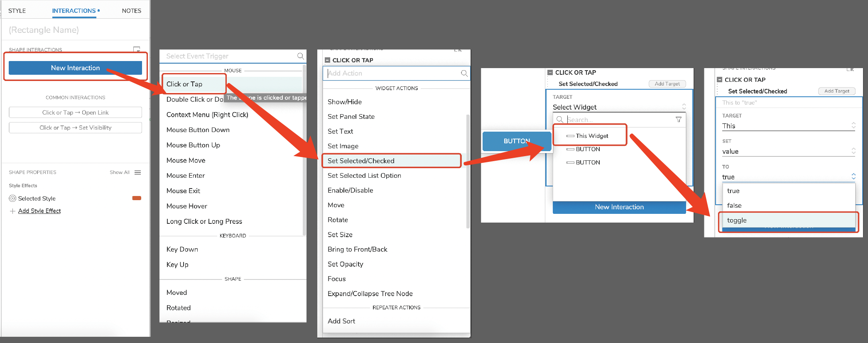Select the Moved shape trigger
This screenshot has width=868, height=343.
coord(177,292)
